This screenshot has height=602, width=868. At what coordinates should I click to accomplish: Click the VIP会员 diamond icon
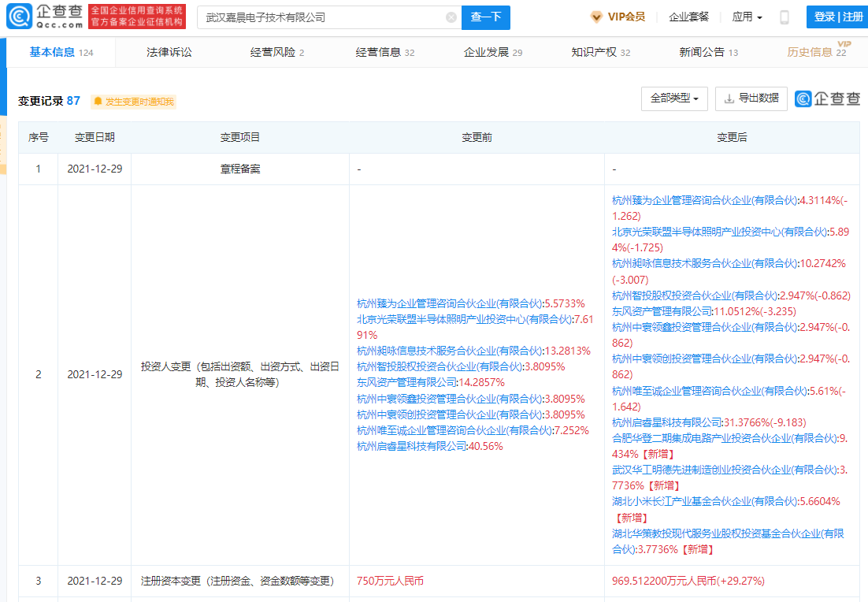point(596,17)
